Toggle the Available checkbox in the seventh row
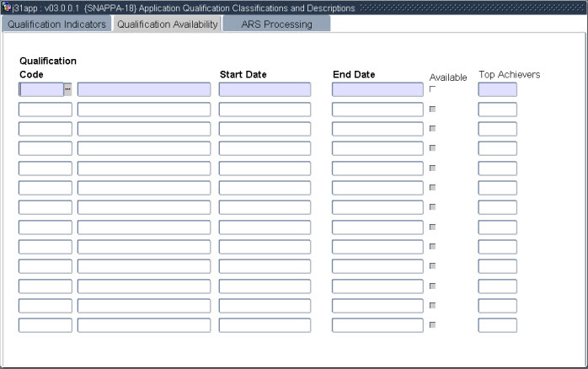 [433, 207]
